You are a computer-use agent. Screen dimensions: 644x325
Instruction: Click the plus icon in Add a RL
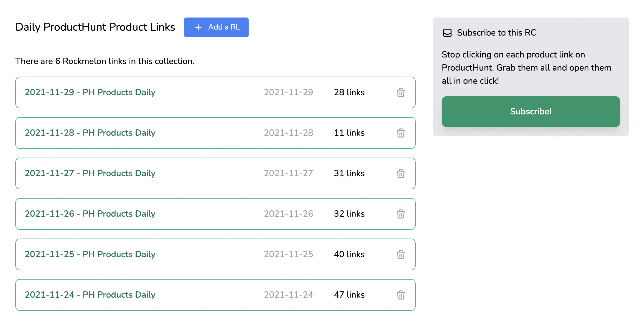click(x=198, y=27)
